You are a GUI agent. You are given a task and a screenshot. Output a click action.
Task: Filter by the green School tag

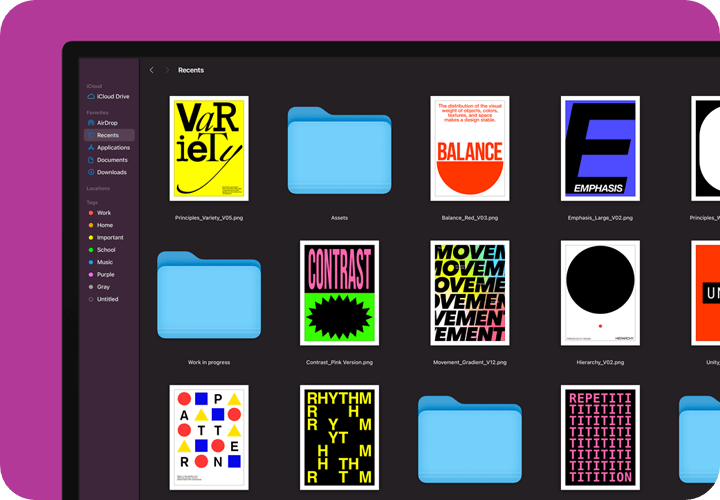tap(101, 250)
